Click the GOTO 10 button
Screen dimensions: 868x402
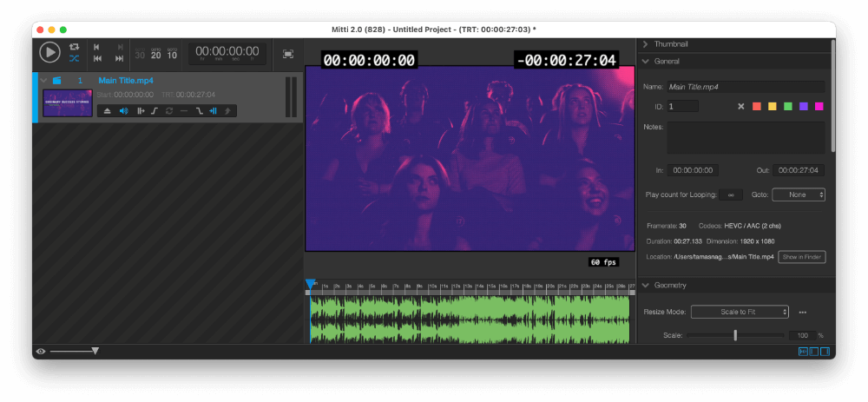[172, 53]
